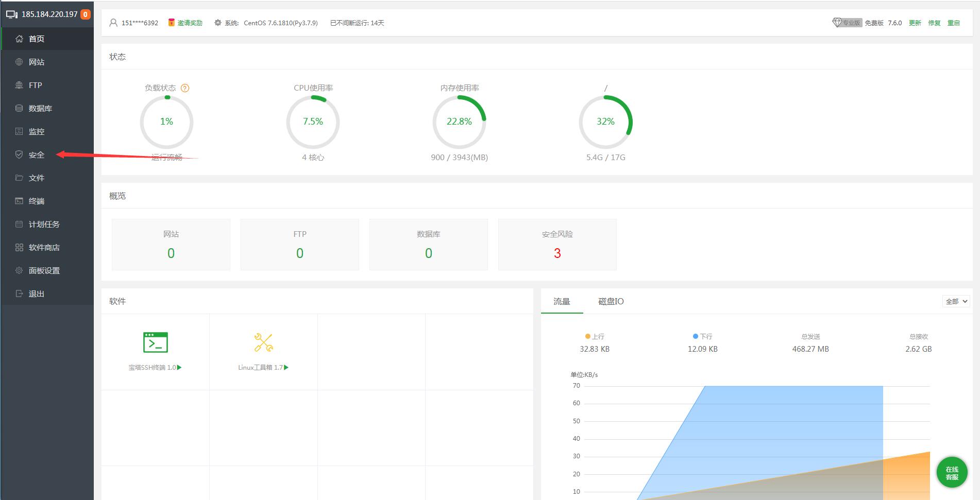The image size is (980, 500).
Task: Open 数据库 in the sidebar
Action: (40, 108)
